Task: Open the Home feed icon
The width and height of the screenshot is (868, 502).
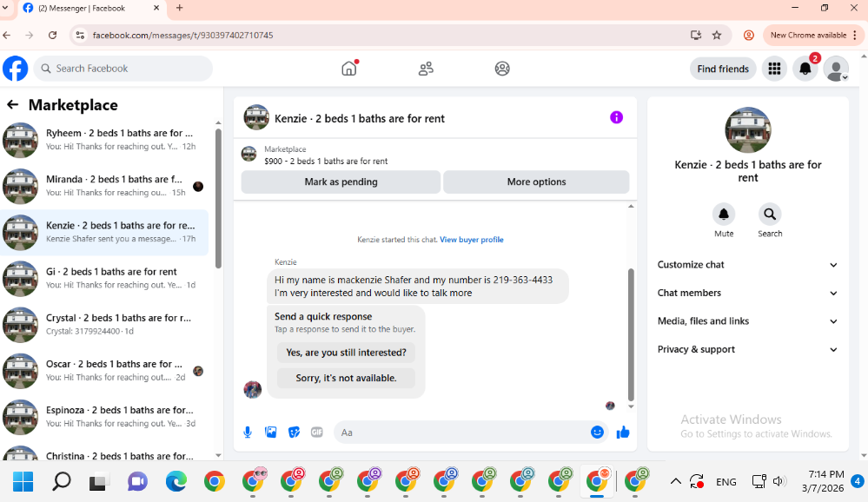Action: click(x=349, y=68)
